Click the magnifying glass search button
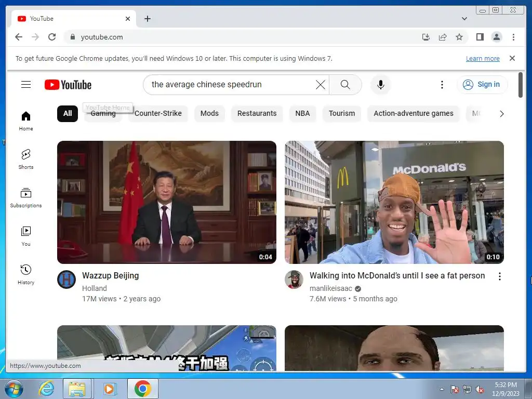 (345, 85)
